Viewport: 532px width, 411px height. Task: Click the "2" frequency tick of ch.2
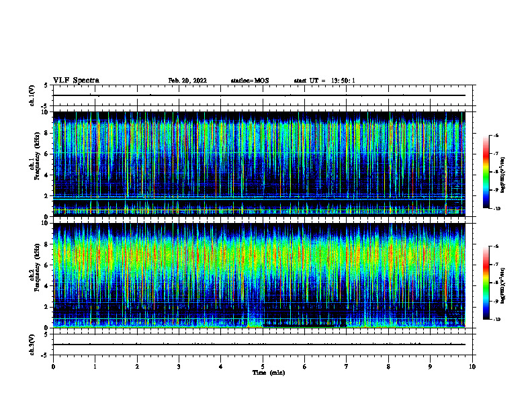click(x=47, y=307)
